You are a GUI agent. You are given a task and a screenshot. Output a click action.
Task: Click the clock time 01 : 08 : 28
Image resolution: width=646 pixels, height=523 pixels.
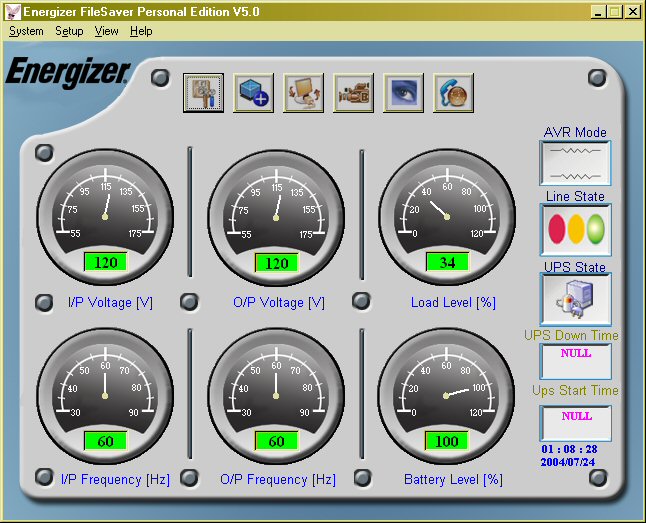click(x=569, y=449)
